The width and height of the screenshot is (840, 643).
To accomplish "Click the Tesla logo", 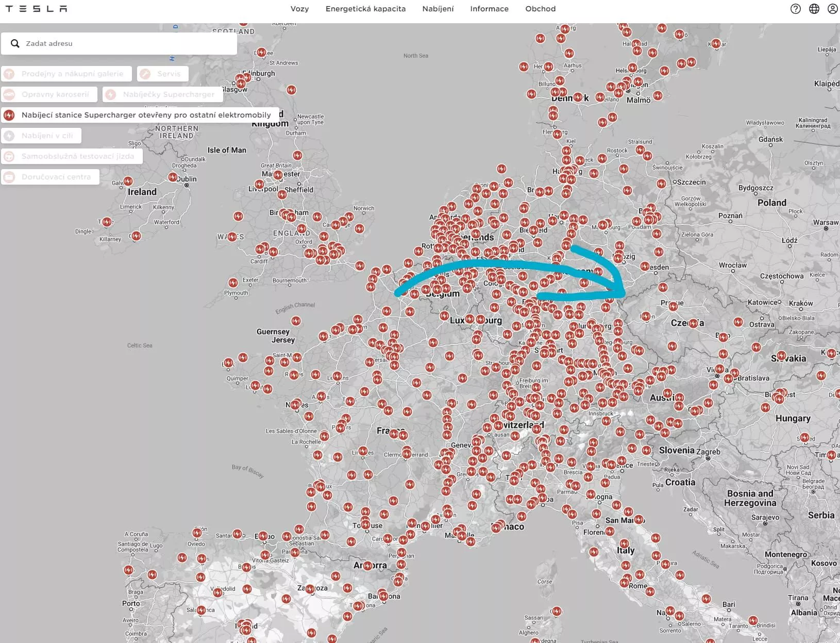I will click(36, 9).
